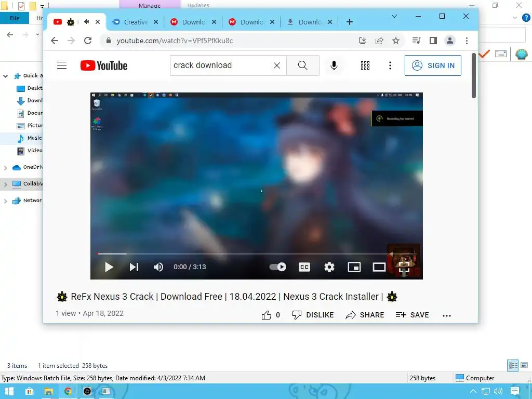532x399 pixels.
Task: Click the Chrome address bar URL
Action: 175,41
